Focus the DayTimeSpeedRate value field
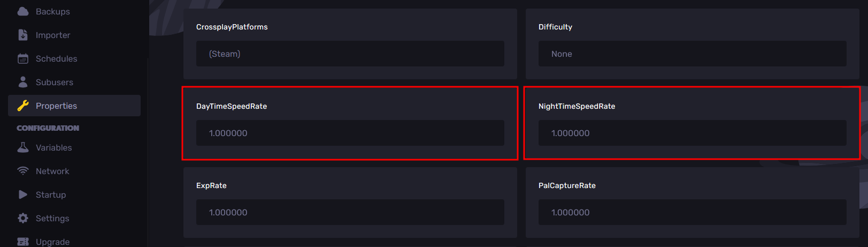868x247 pixels. [350, 133]
